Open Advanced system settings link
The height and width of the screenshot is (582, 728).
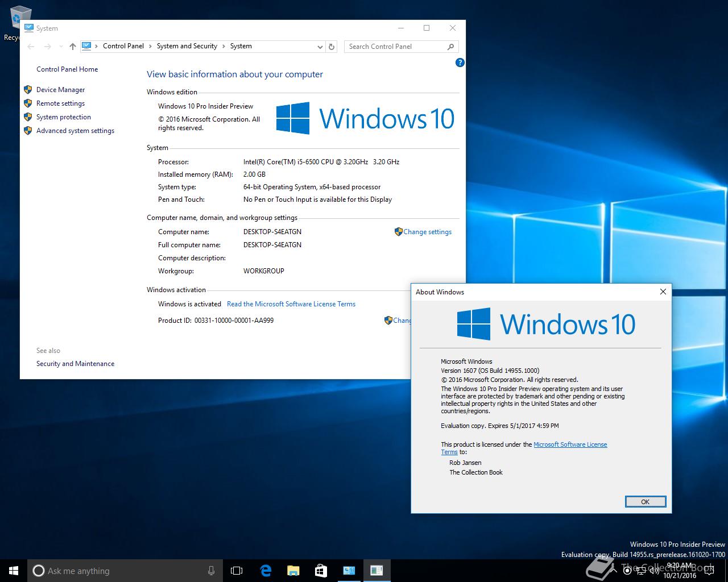tap(75, 131)
